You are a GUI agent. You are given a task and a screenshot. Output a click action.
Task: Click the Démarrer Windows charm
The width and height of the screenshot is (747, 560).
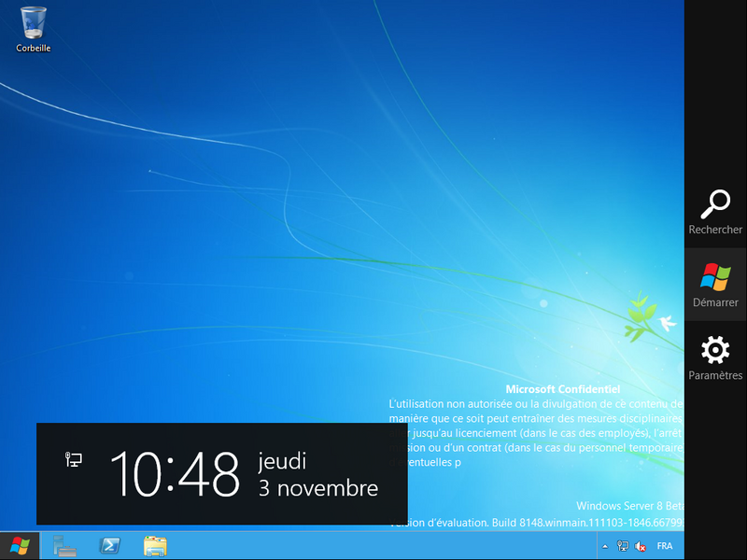click(715, 285)
